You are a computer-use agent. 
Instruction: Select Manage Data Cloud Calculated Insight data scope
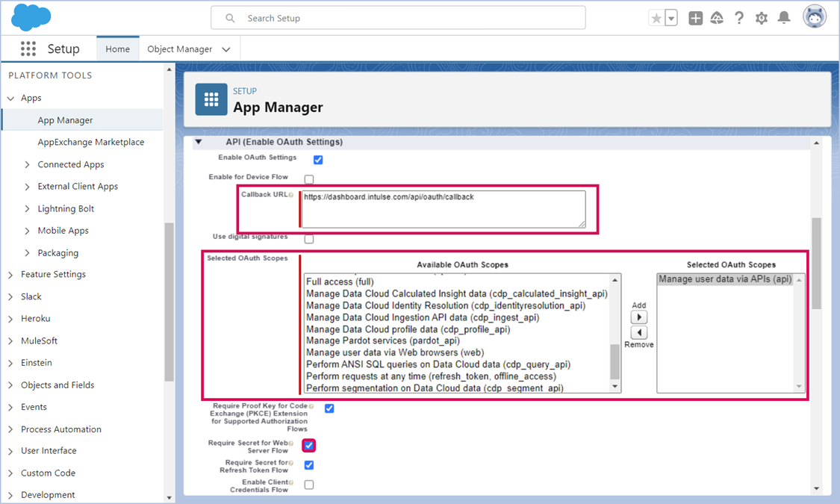tap(456, 293)
